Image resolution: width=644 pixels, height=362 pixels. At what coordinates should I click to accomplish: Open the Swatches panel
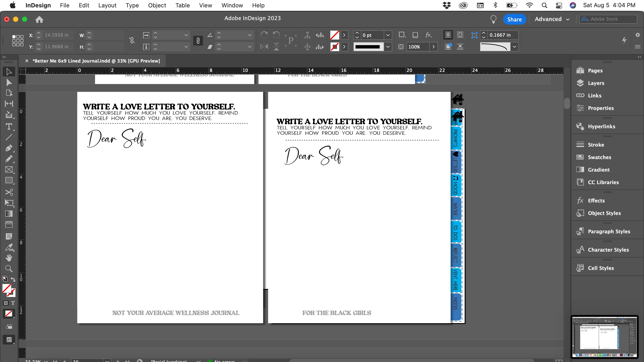tap(599, 157)
